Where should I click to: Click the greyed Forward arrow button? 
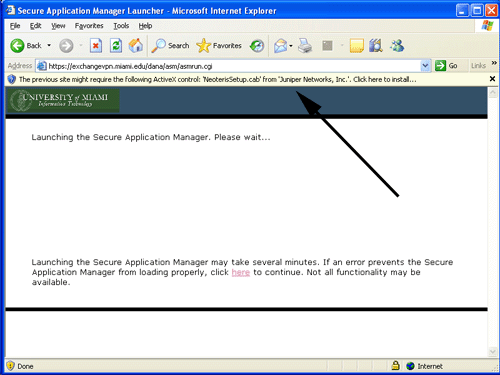[x=66, y=46]
